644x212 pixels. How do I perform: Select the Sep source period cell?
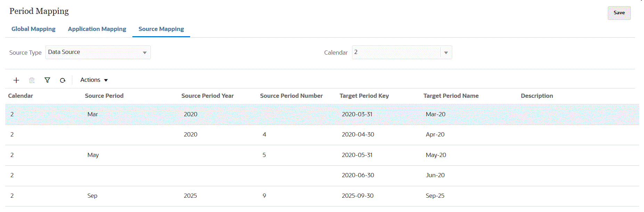[x=92, y=196]
